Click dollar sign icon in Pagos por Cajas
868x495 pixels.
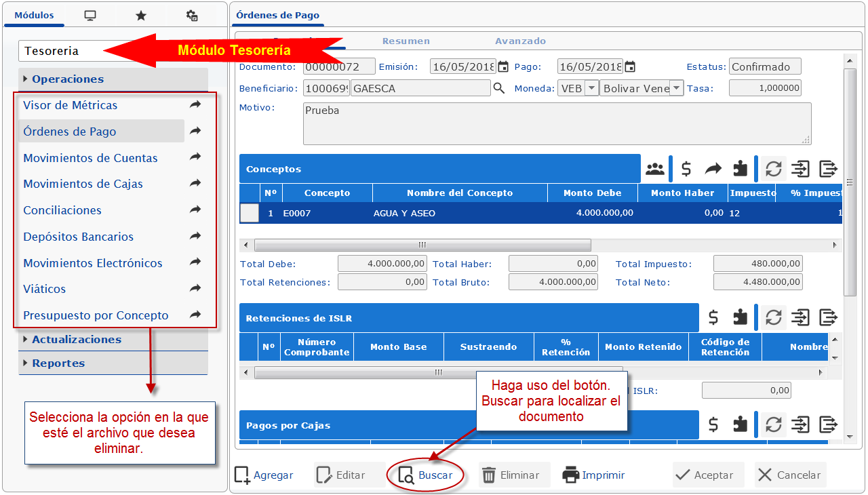[713, 425]
